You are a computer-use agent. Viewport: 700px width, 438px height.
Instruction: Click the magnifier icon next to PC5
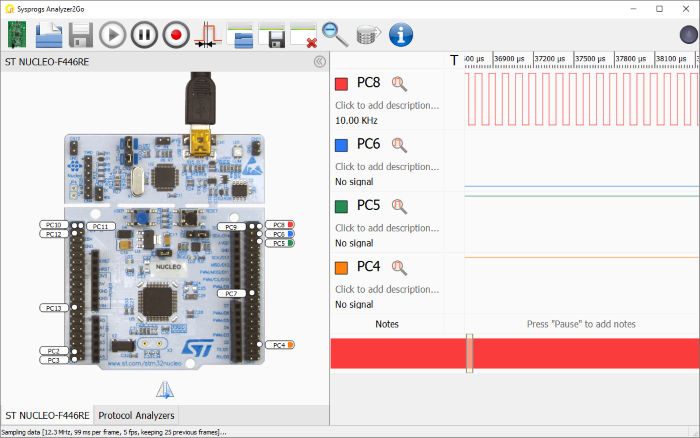tap(399, 206)
